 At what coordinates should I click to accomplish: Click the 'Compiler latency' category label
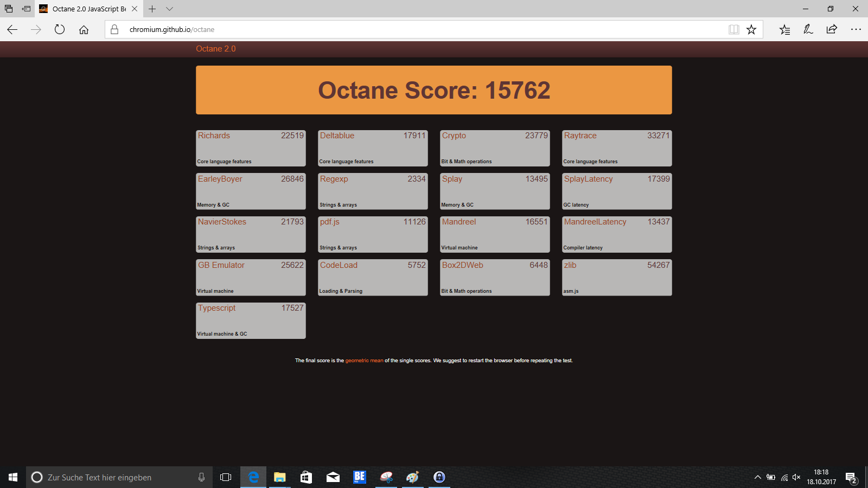583,248
